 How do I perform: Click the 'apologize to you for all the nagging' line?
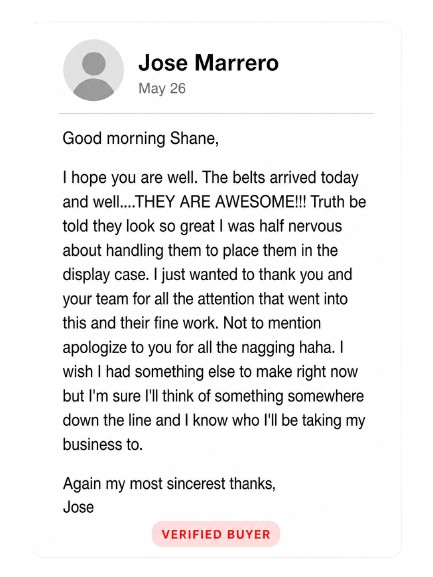coord(203,347)
